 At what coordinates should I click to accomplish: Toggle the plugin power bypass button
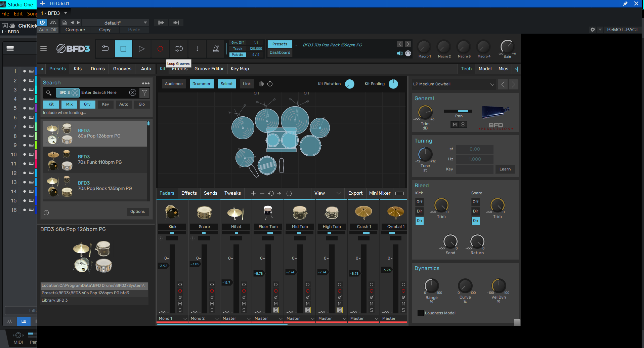pyautogui.click(x=42, y=23)
